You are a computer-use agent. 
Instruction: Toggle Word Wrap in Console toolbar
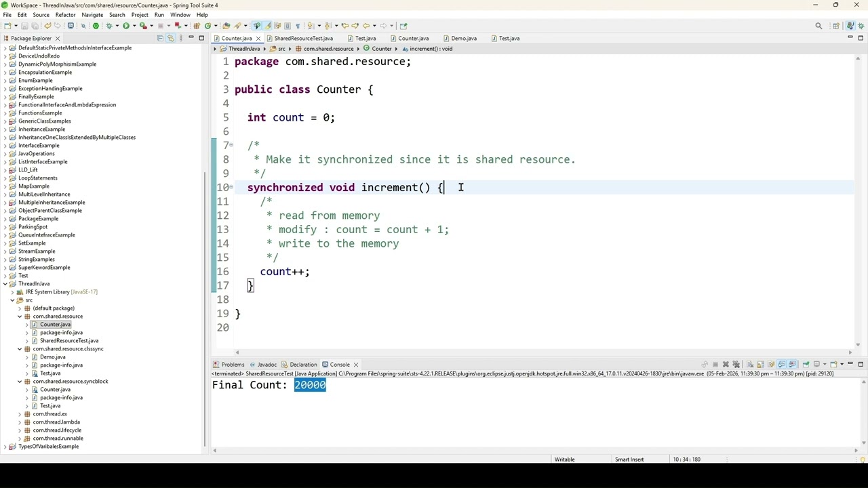pyautogui.click(x=771, y=365)
